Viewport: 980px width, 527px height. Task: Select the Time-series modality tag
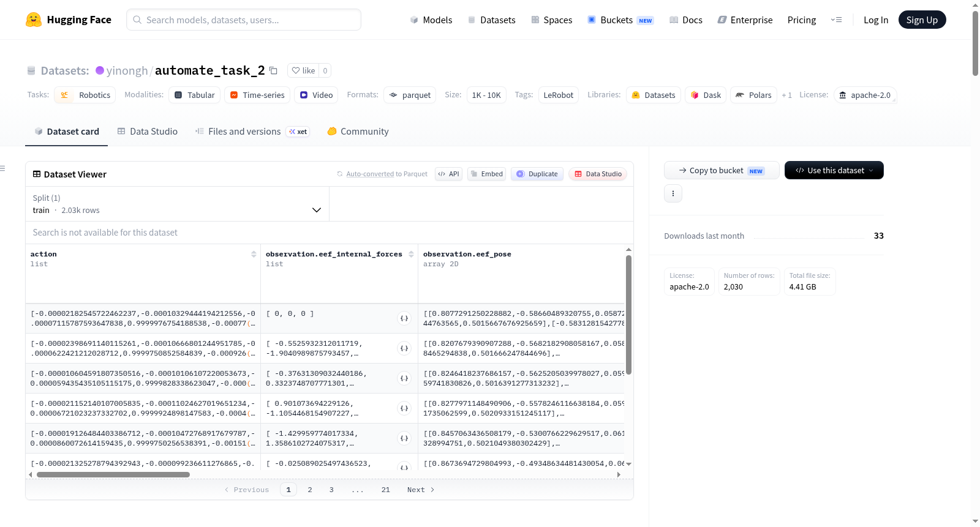point(257,95)
